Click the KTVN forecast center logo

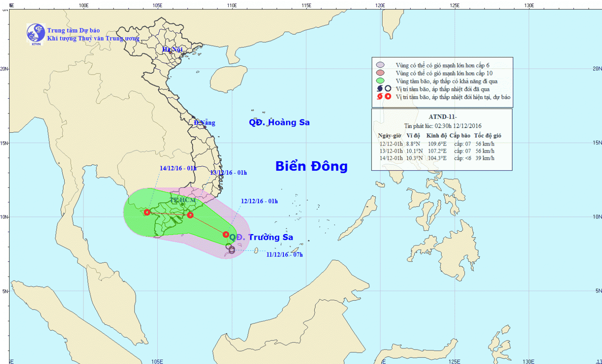click(36, 34)
